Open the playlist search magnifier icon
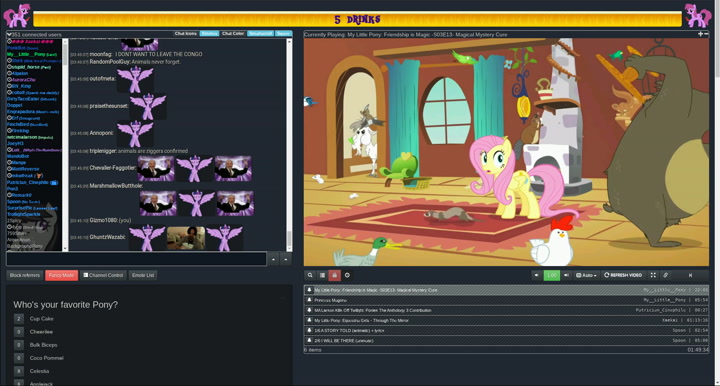Viewport: 720px width, 386px height. (x=310, y=275)
